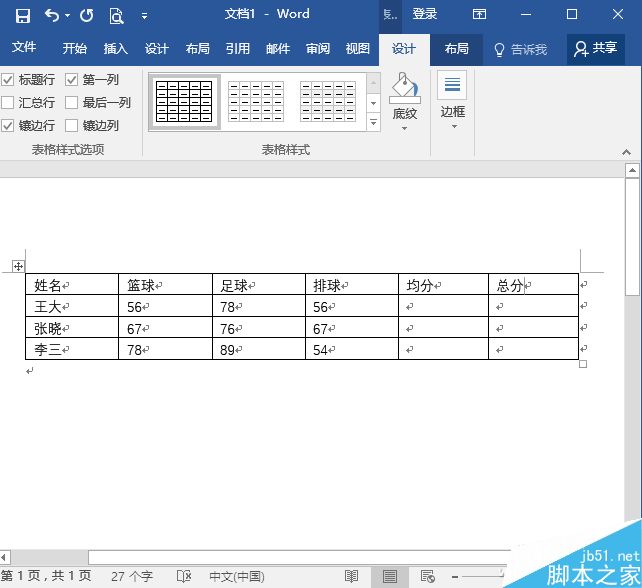Enable the 最后一列 checkbox
642x588 pixels.
[72, 103]
